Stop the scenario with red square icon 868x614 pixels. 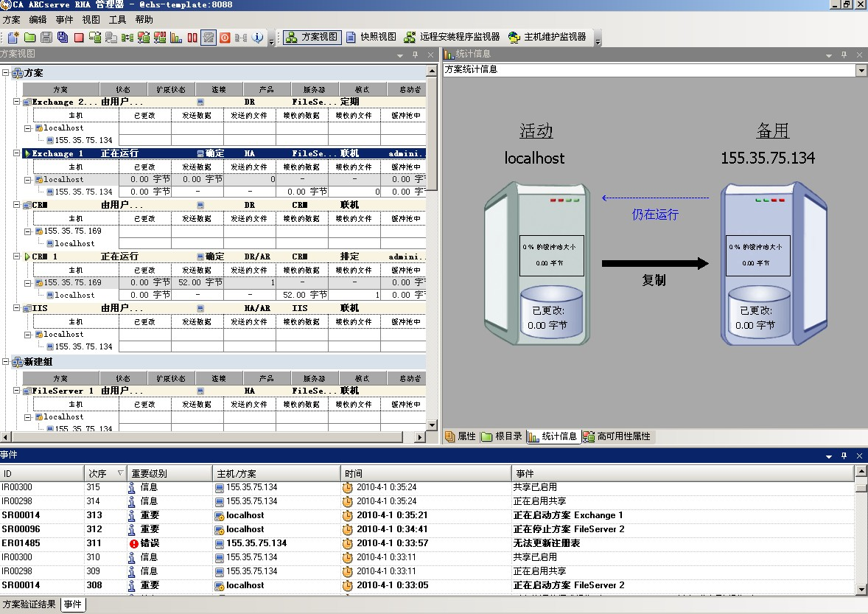tap(80, 37)
